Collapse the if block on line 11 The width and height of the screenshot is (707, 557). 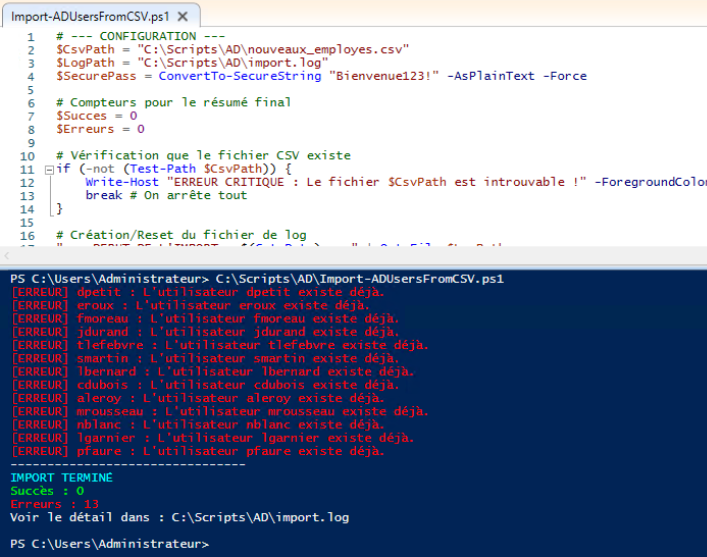[x=50, y=169]
